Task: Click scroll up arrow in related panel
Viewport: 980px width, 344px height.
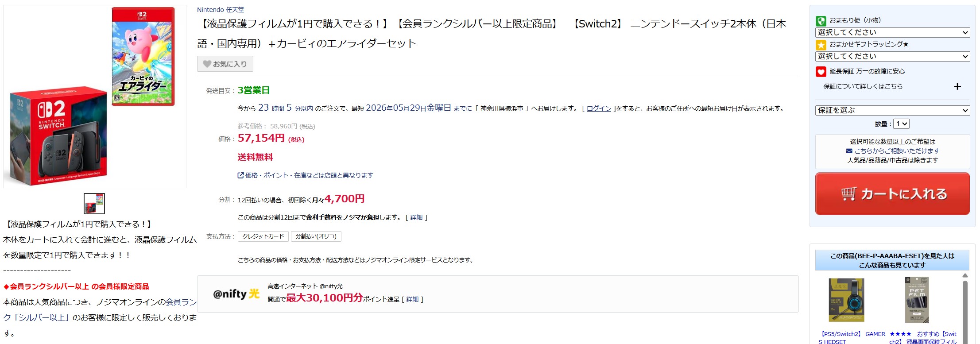Action: point(965,275)
